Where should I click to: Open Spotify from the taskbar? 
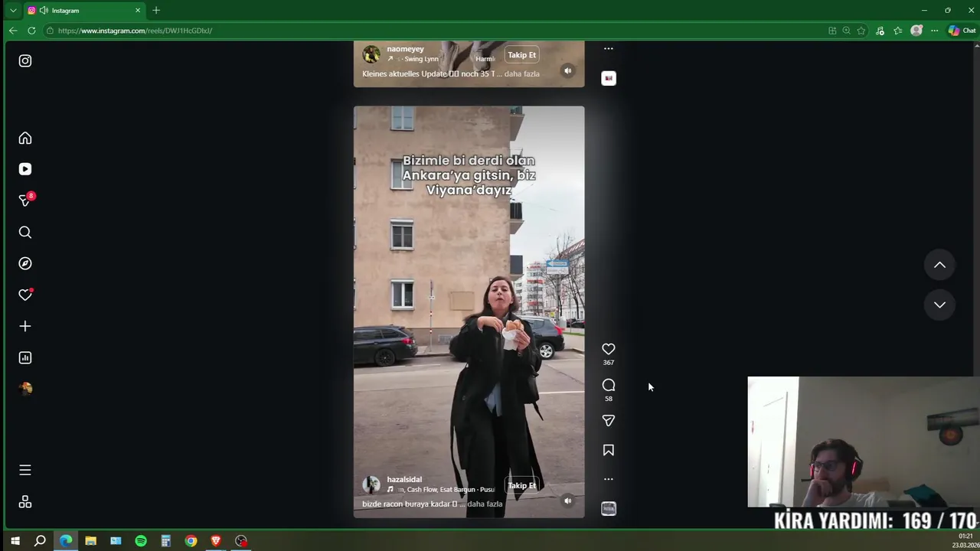[x=141, y=541]
